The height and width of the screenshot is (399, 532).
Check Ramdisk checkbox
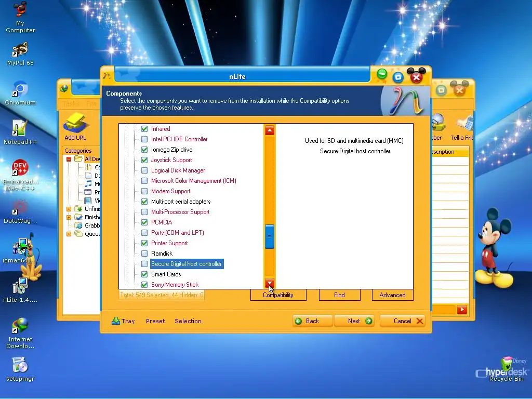coord(144,254)
